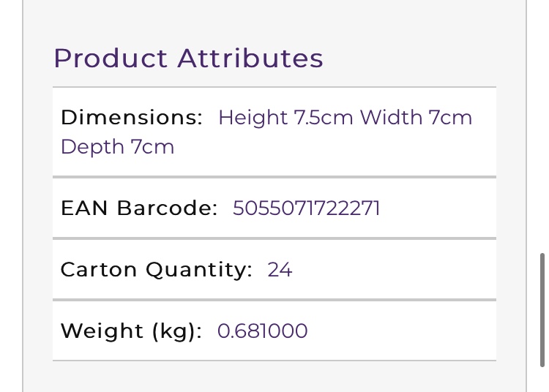Select the EAN Barcode label
Image resolution: width=549 pixels, height=392 pixels.
[139, 208]
